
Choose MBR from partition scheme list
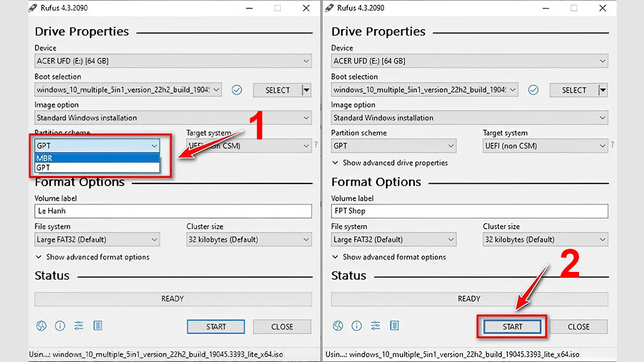pyautogui.click(x=97, y=158)
